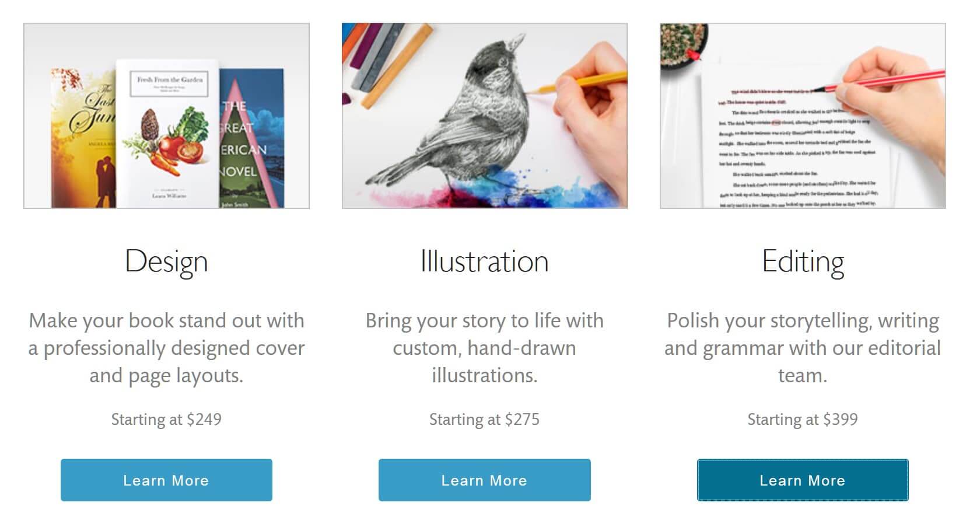Click the Editing description about editorial team
Screen dimensions: 980x520
point(803,348)
